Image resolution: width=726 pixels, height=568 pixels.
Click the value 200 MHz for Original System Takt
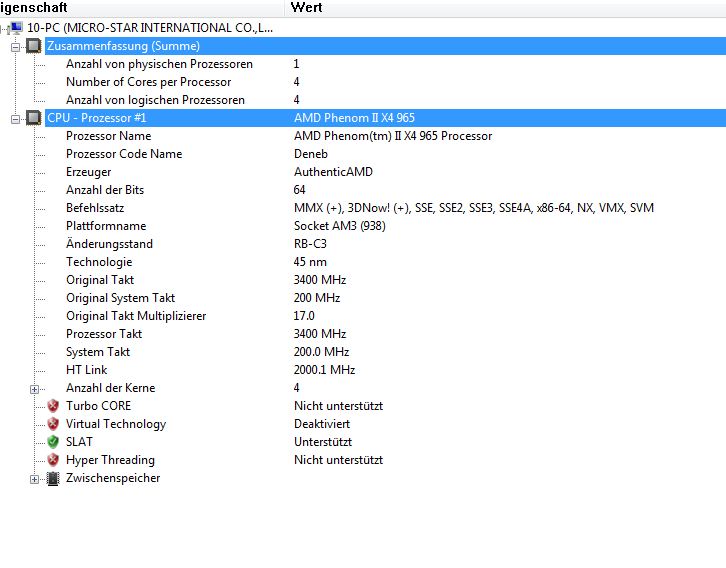(x=317, y=298)
